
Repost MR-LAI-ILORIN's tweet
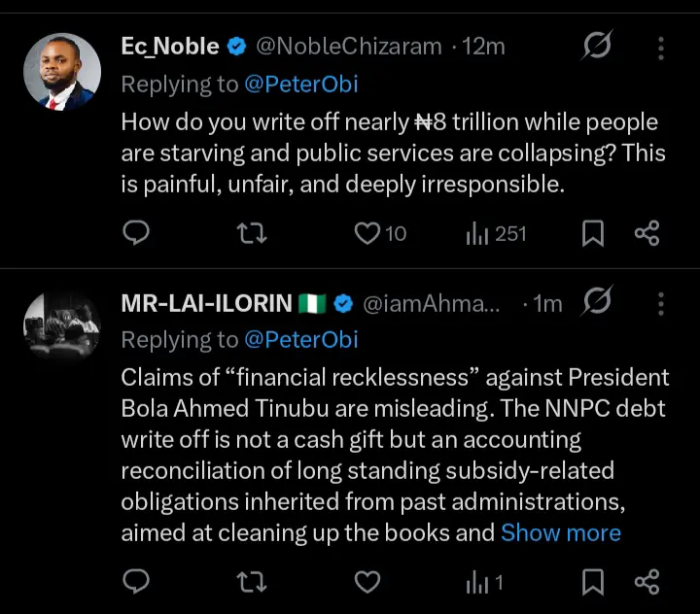(x=252, y=582)
